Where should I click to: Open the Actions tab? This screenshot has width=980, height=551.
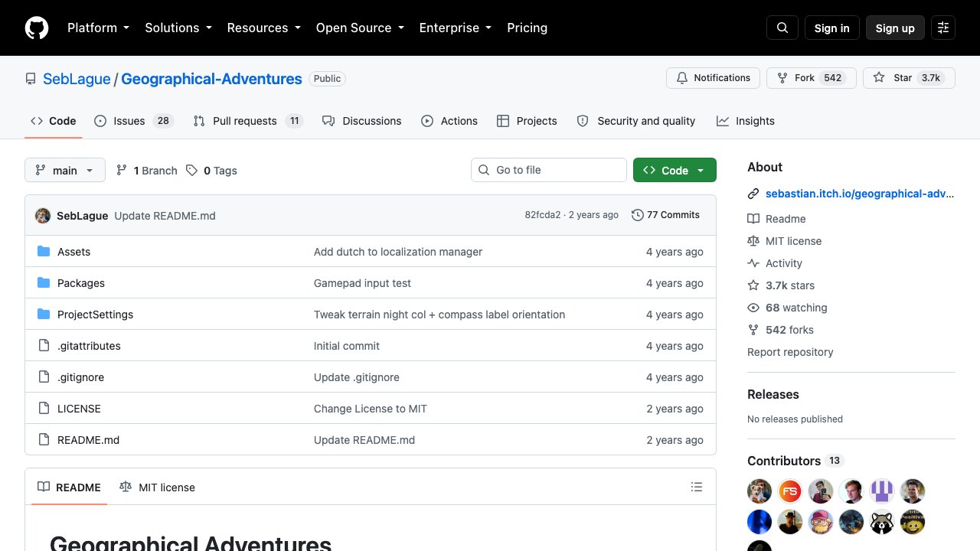pyautogui.click(x=449, y=121)
